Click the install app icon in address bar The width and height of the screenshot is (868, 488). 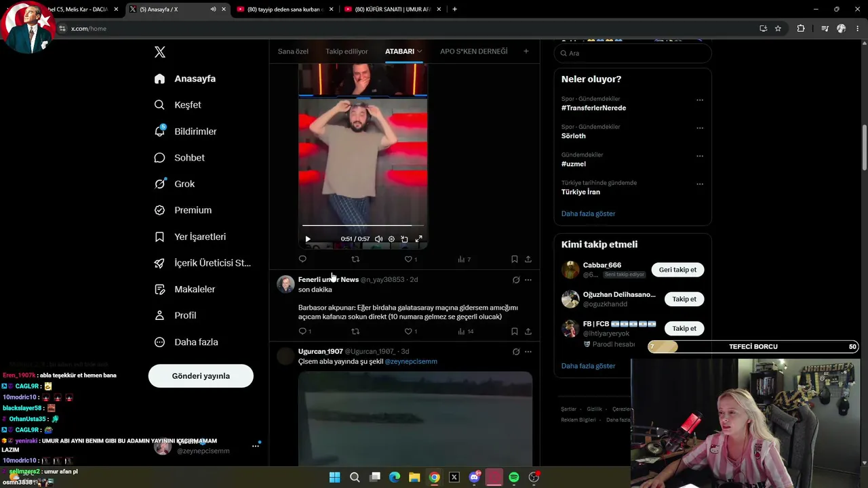coord(763,28)
